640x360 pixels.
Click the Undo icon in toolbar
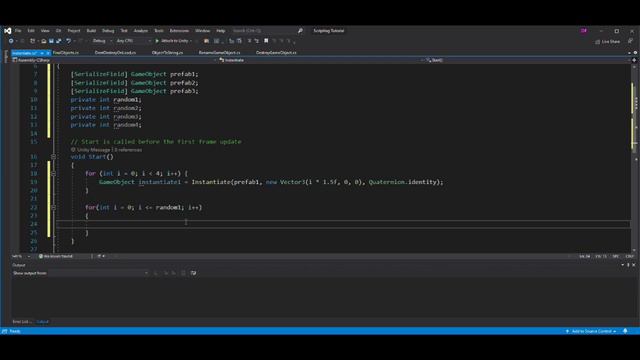(69, 41)
